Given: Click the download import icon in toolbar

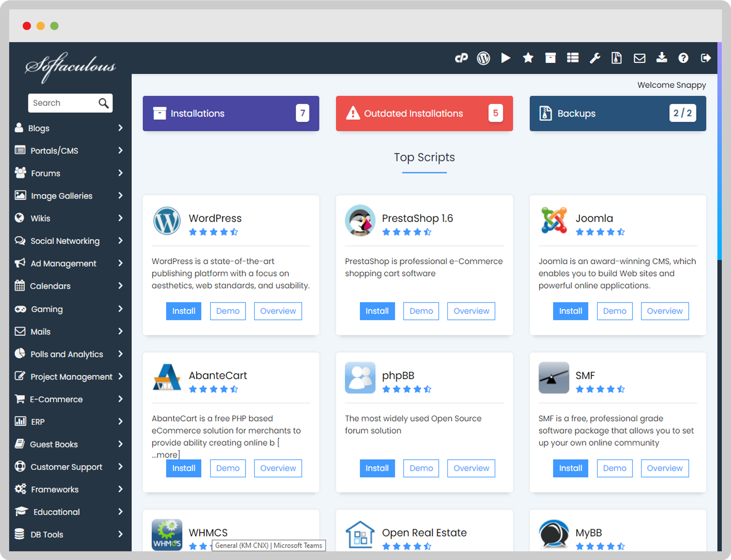Looking at the screenshot, I should (x=661, y=58).
